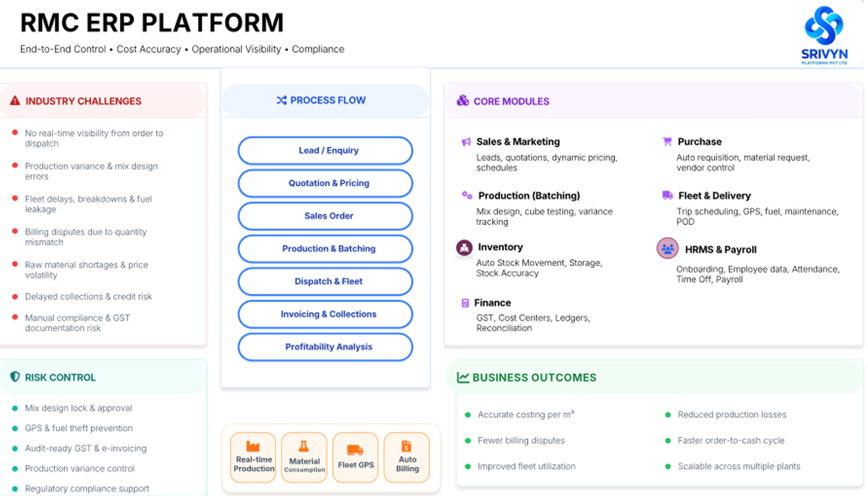The width and height of the screenshot is (868, 496).
Task: Click the shield icon beside Risk Control
Action: pos(15,377)
